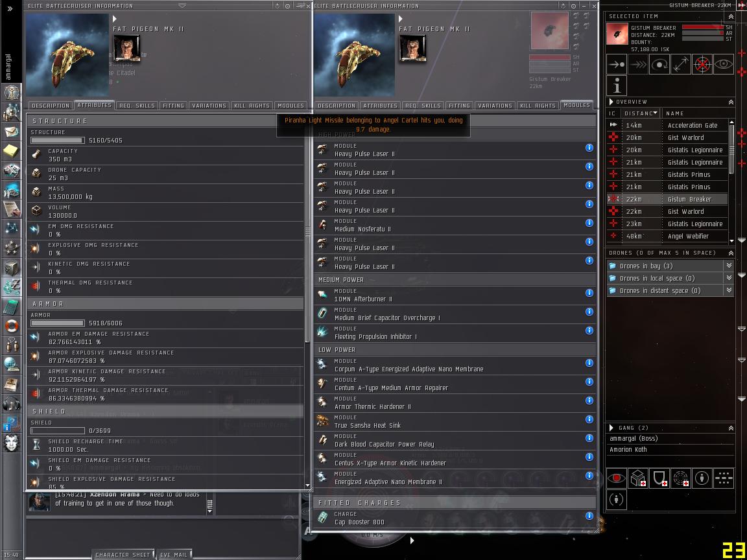Viewport: 747px width, 560px height.
Task: Expand the Drones in bay (3) group
Action: (x=729, y=265)
